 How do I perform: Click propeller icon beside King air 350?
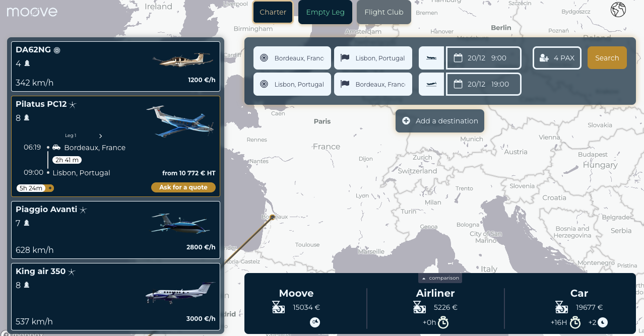[72, 272]
